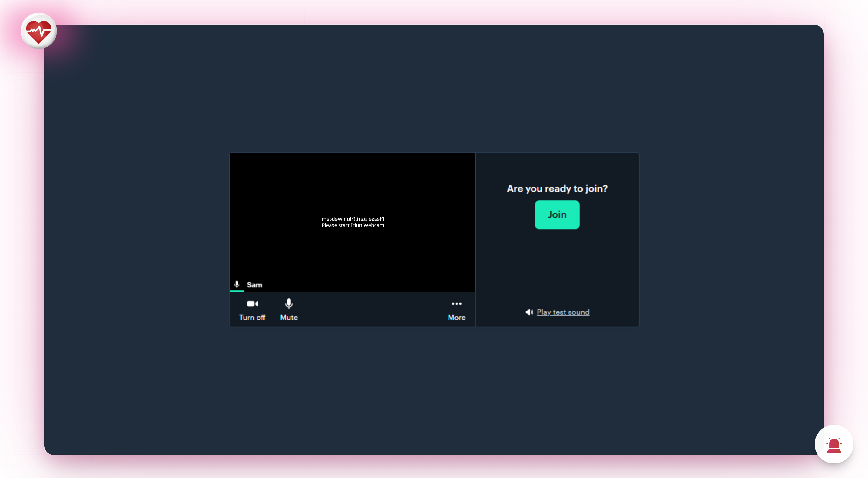The image size is (868, 478).
Task: Click the microphone icon above Mute
Action: (289, 304)
